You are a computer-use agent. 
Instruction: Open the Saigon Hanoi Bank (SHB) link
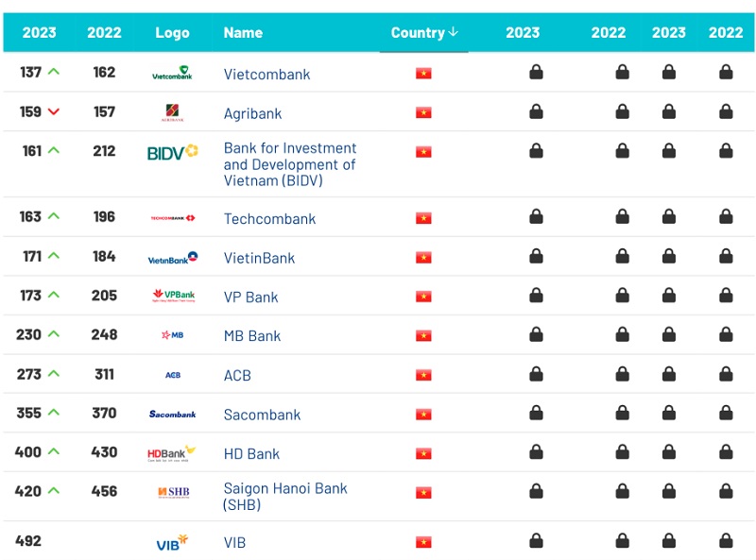point(285,497)
